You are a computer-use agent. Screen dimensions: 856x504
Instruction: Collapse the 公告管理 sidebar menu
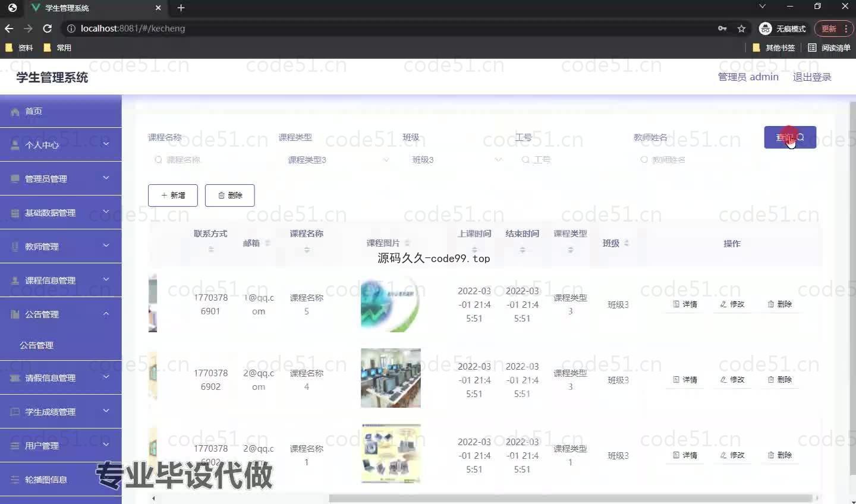point(61,314)
